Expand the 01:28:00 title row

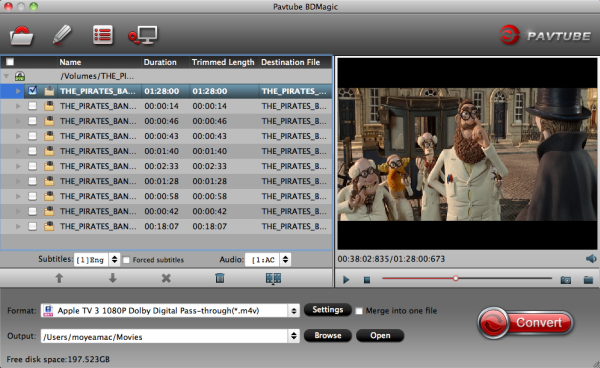pyautogui.click(x=18, y=91)
